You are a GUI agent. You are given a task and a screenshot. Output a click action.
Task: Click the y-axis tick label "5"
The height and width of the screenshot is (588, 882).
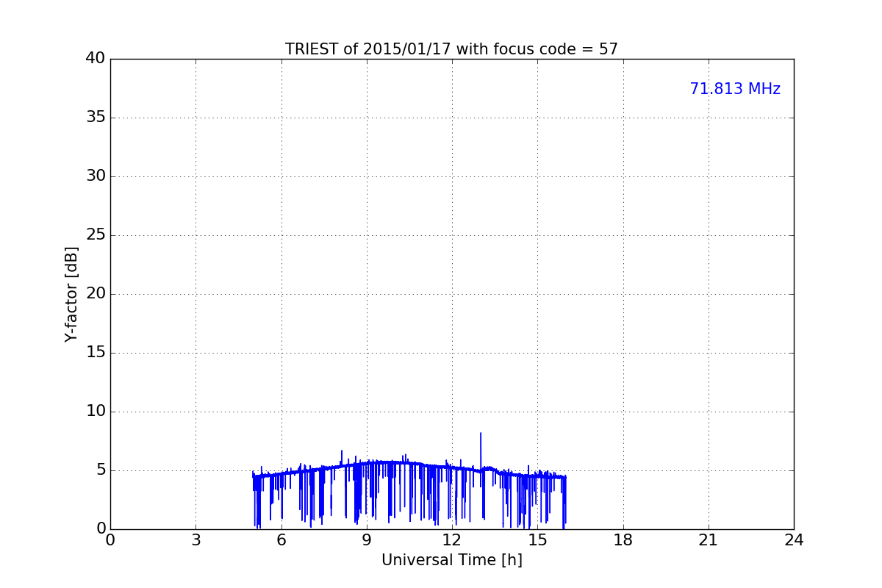click(x=101, y=470)
